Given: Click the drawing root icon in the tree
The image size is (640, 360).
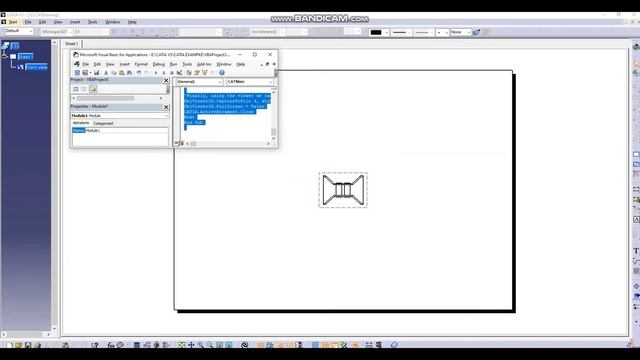Looking at the screenshot, I should [x=5, y=46].
